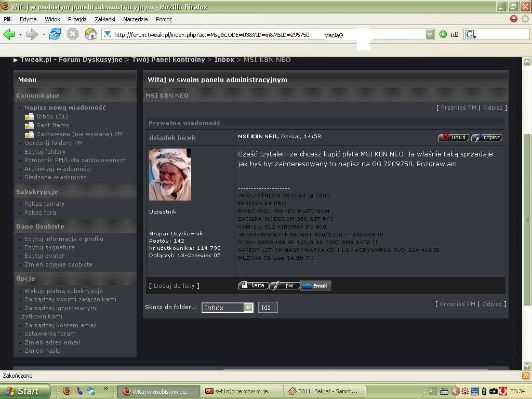The width and height of the screenshot is (532, 399).
Task: Open the RSS feed icon in status bar
Action: click(x=526, y=375)
